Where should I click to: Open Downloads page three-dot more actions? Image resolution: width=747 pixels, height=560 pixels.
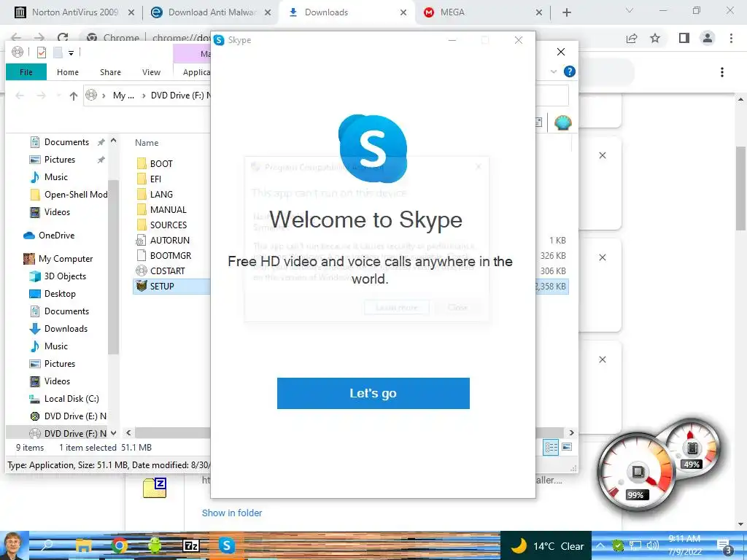722,72
